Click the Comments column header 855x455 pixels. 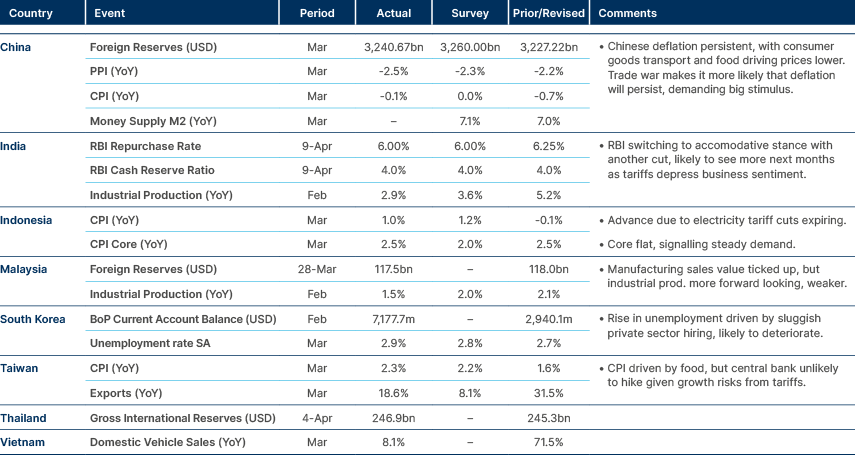(x=626, y=14)
